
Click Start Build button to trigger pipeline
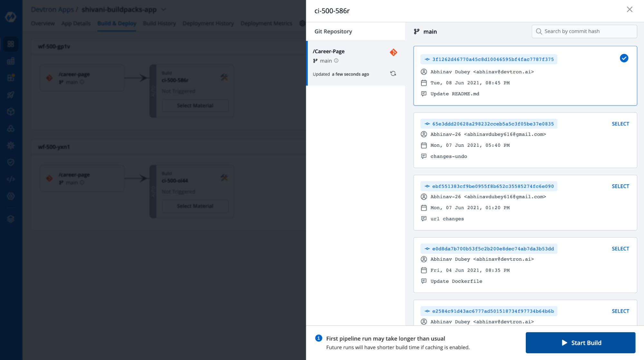(x=581, y=343)
